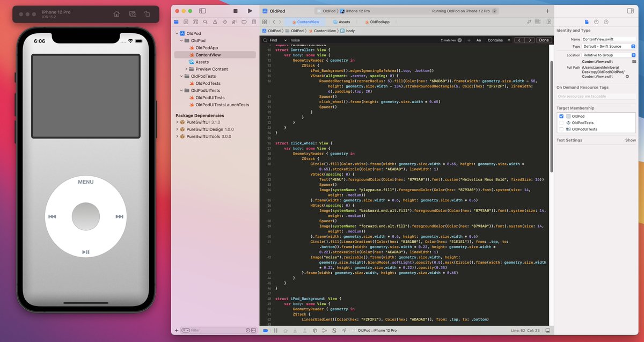Pause program execution in debug bar
Image resolution: width=644 pixels, height=342 pixels.
(x=276, y=331)
